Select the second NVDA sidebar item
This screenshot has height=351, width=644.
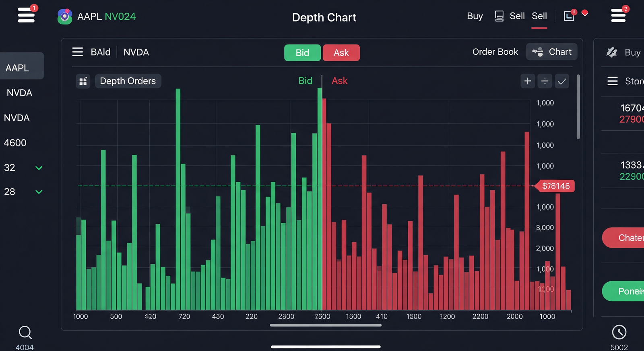(x=17, y=118)
